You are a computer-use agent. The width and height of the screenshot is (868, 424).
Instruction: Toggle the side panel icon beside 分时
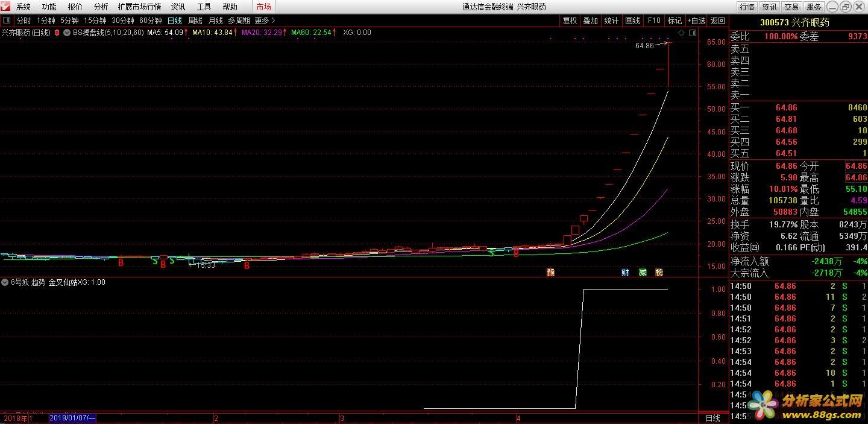(7, 21)
